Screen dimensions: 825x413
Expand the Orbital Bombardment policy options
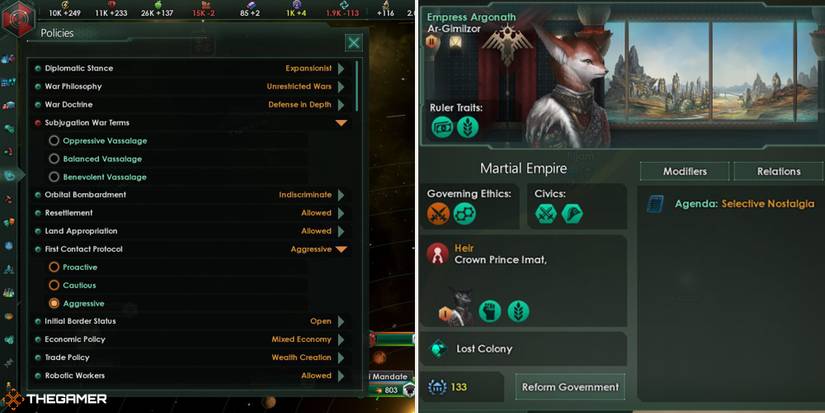[341, 195]
